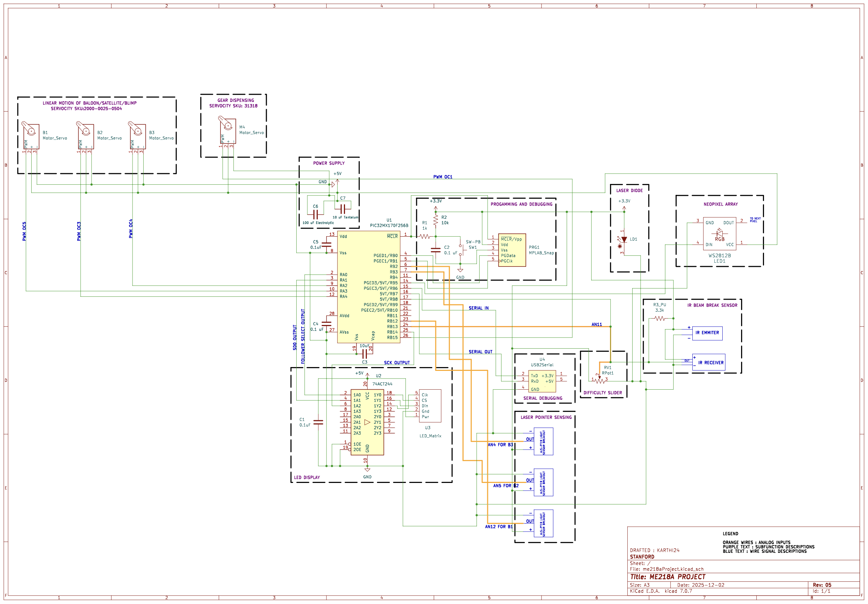Select the LD1 laser diode symbol
This screenshot has height=604, width=868.
(624, 239)
